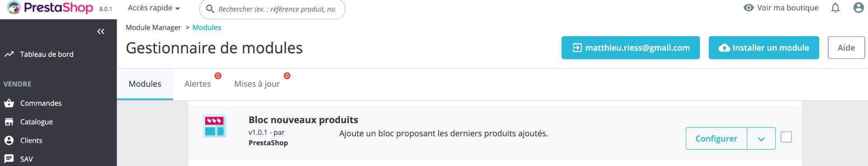Switch to the Alertes tab
This screenshot has width=868, height=166.
(x=198, y=84)
